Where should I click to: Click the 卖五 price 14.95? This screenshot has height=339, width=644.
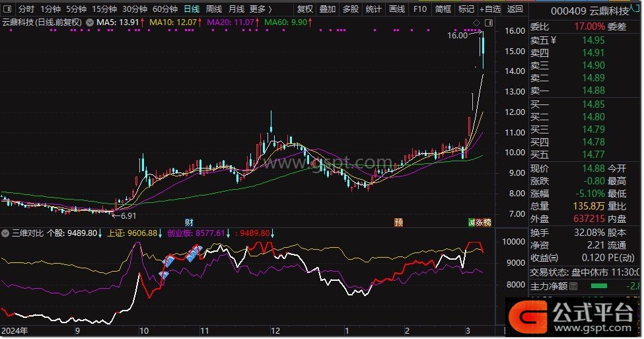(593, 40)
